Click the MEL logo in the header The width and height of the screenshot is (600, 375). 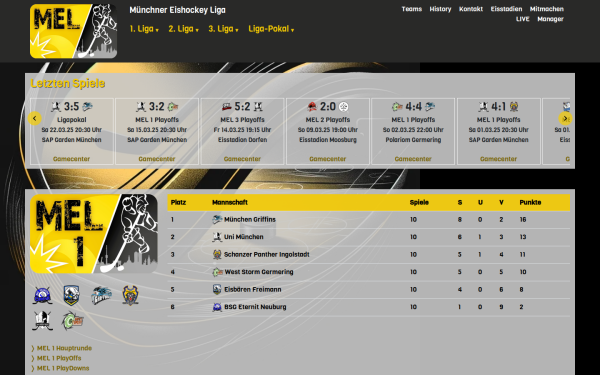(x=73, y=31)
